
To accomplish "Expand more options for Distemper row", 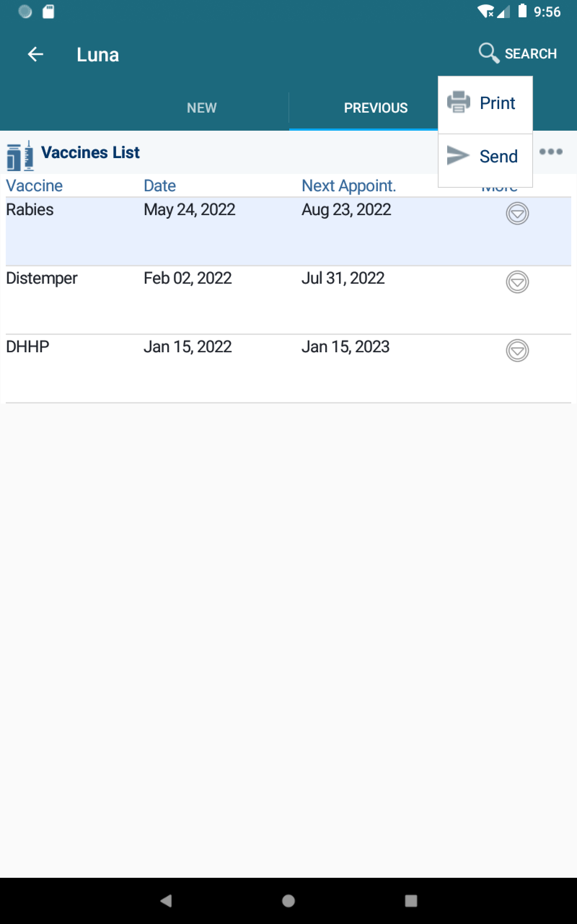I will [517, 282].
